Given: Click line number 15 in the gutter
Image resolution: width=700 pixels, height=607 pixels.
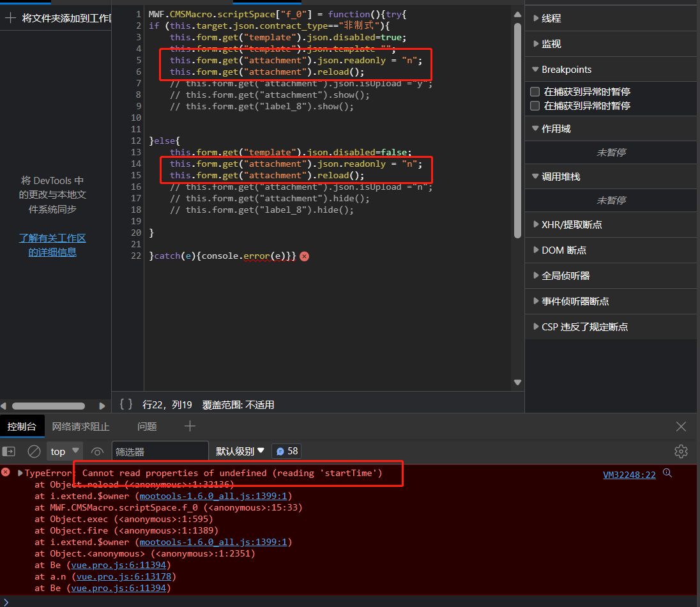Looking at the screenshot, I should pos(135,175).
